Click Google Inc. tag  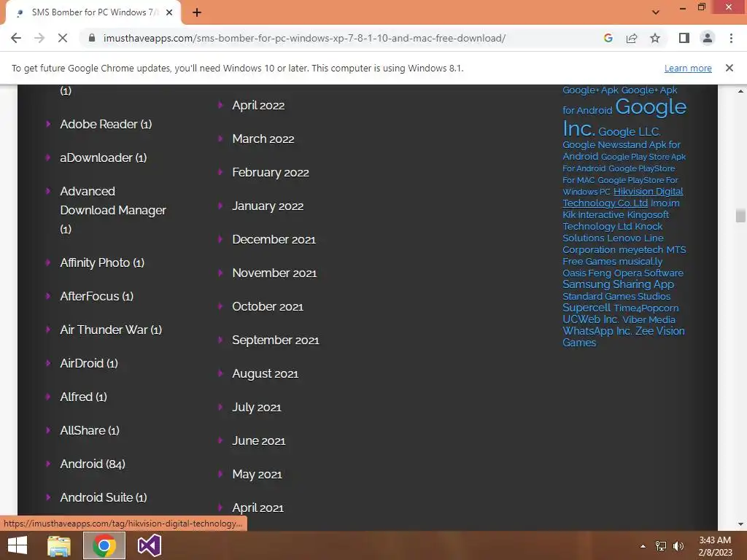point(651,107)
